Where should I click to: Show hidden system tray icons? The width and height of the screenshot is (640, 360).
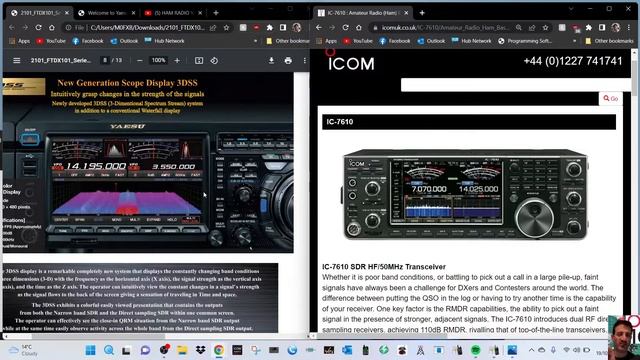[531, 350]
